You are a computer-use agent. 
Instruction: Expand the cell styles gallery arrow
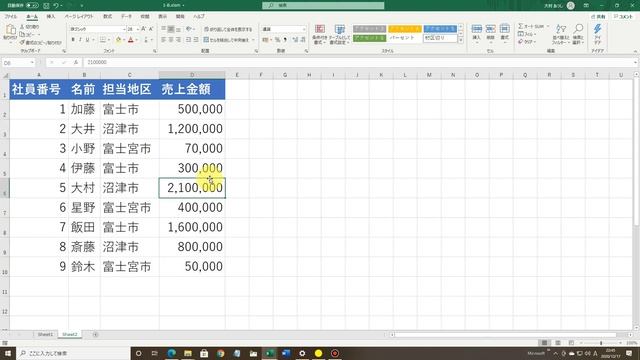(461, 41)
